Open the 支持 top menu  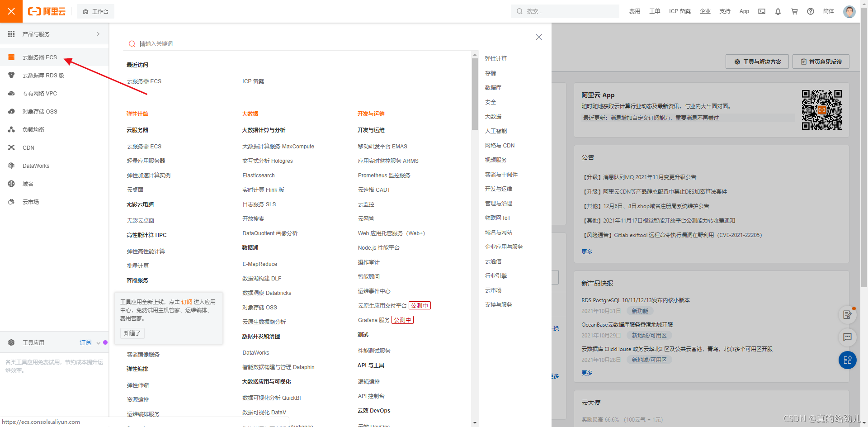tap(725, 11)
